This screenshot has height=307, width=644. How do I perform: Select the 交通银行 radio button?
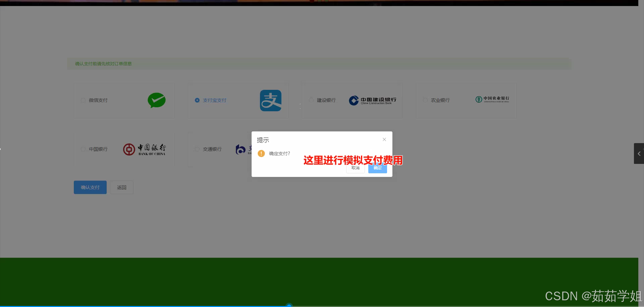(x=197, y=149)
